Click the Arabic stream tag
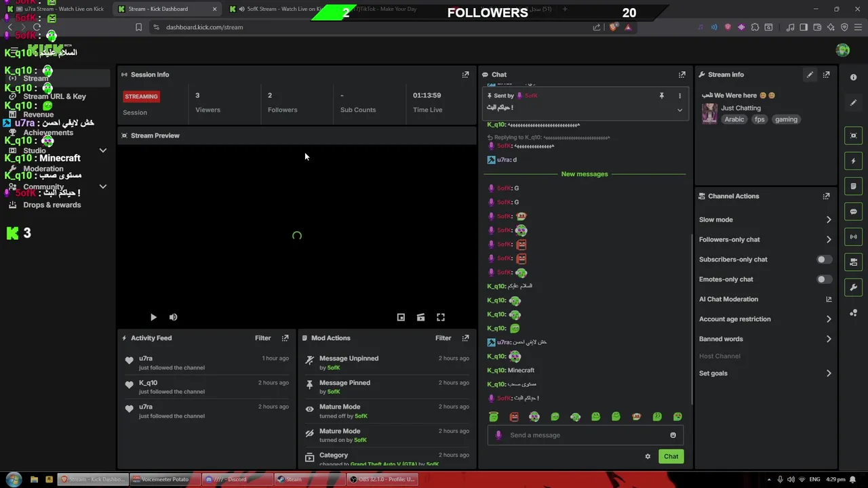868x488 pixels. pos(734,119)
